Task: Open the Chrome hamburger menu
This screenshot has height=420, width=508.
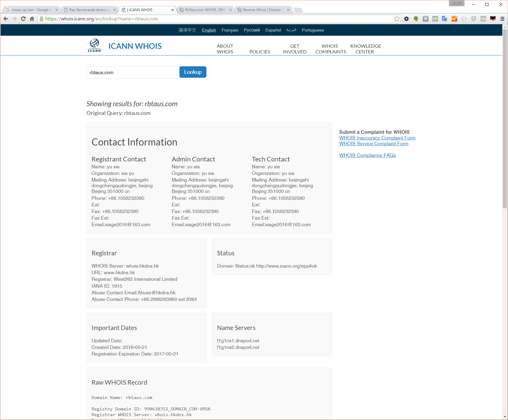Action: click(502, 19)
